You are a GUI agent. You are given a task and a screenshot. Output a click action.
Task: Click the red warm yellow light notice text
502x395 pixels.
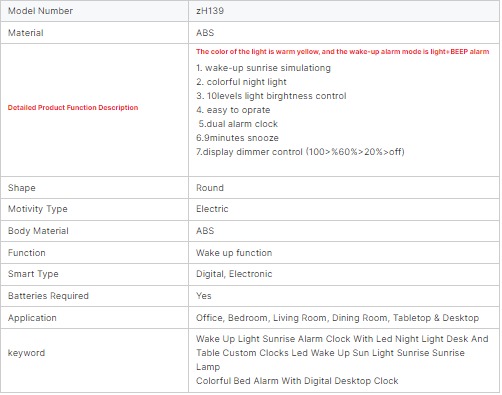click(x=343, y=52)
